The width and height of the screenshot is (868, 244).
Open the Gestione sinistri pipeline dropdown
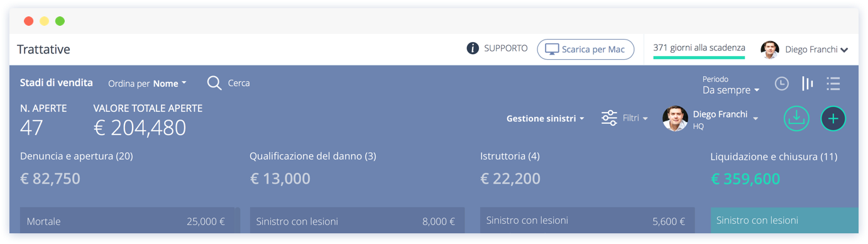pyautogui.click(x=546, y=118)
